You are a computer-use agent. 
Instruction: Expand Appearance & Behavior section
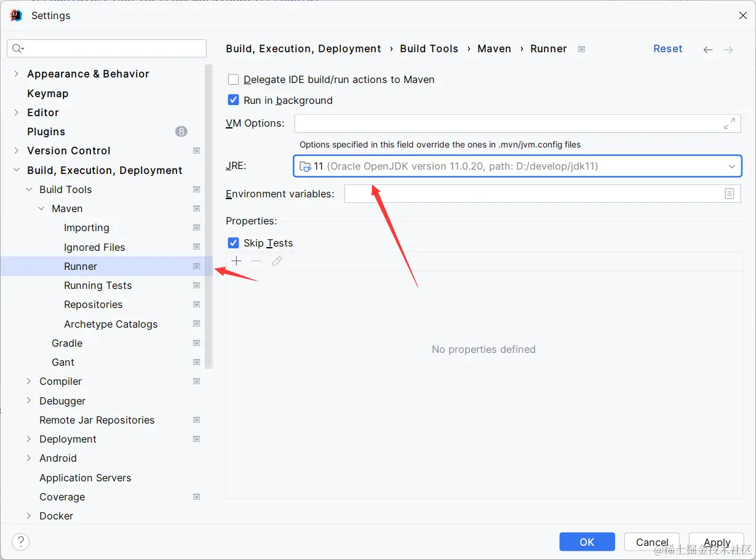point(17,74)
